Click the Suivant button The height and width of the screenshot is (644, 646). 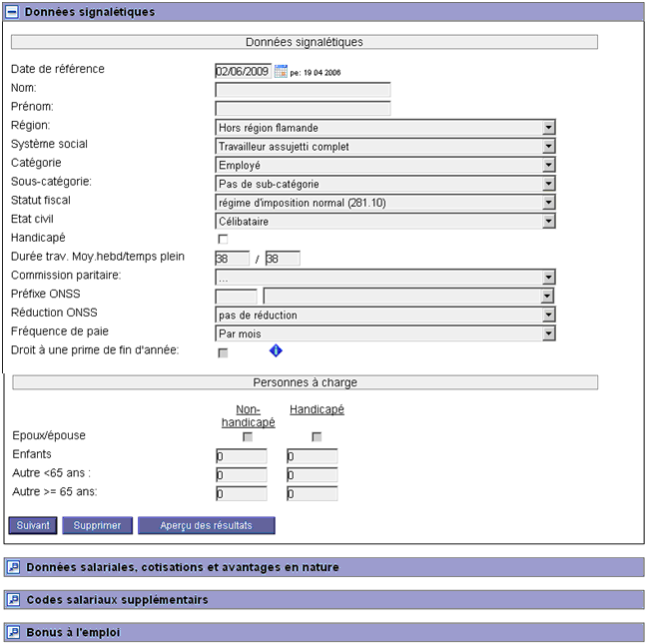[33, 525]
